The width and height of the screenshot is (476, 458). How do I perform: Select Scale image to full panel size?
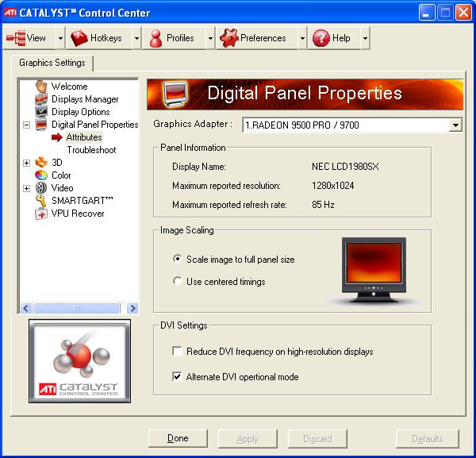(178, 260)
